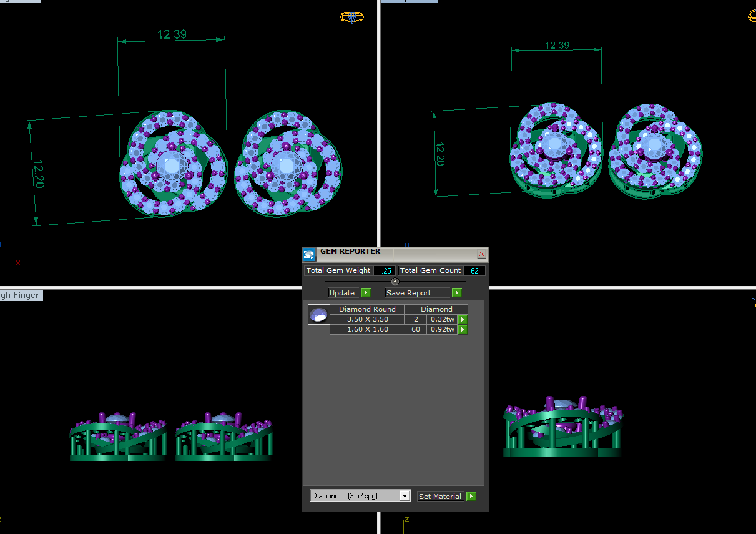Click the 0.32tw weight cell
This screenshot has height=534, width=756.
(x=442, y=319)
